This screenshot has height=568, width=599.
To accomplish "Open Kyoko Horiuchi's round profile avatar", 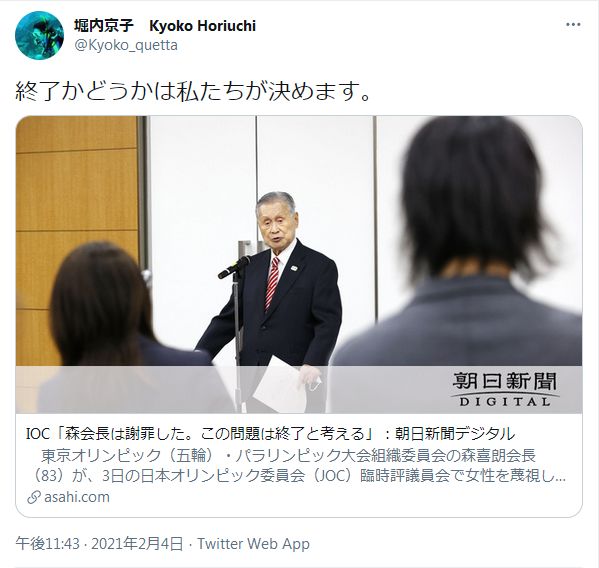I will 39,35.
